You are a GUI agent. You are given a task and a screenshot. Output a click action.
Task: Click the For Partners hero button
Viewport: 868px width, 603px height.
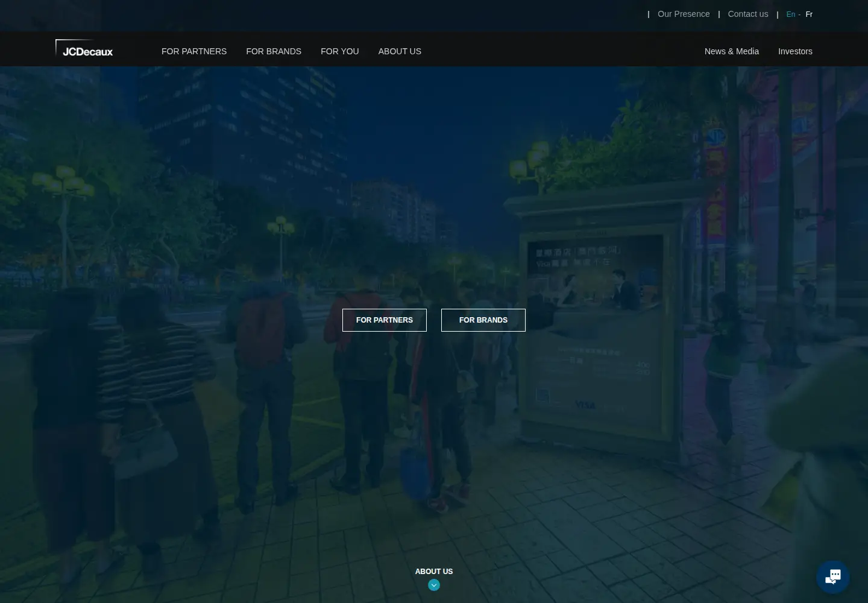pyautogui.click(x=385, y=320)
